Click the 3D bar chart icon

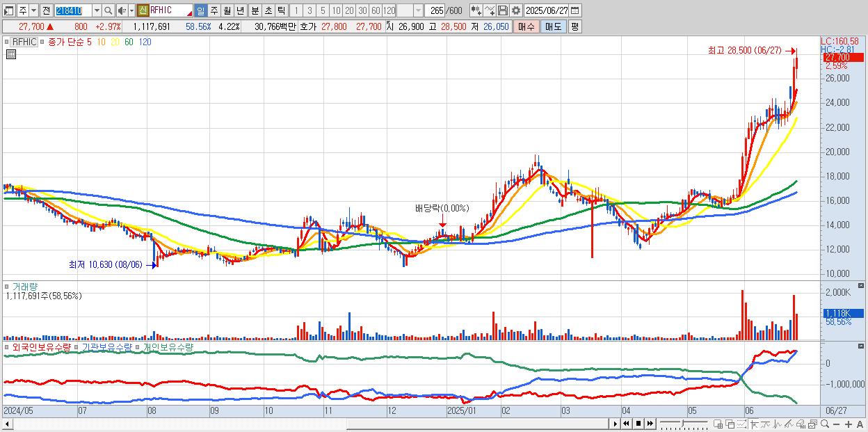click(801, 424)
